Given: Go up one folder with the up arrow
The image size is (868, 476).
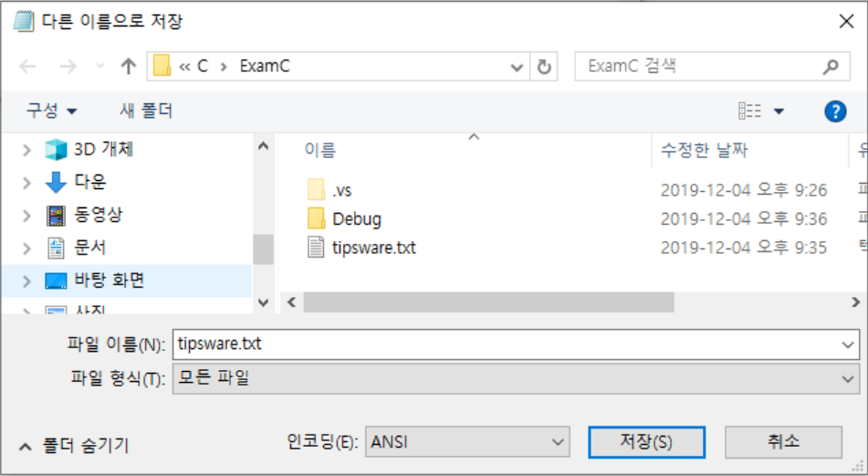Looking at the screenshot, I should click(129, 67).
